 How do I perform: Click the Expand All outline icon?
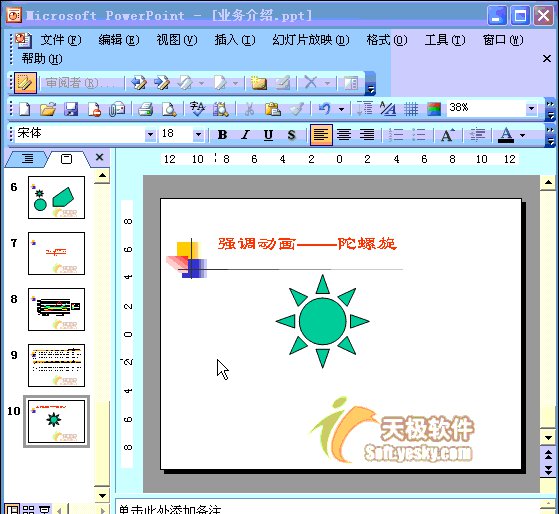coord(365,109)
